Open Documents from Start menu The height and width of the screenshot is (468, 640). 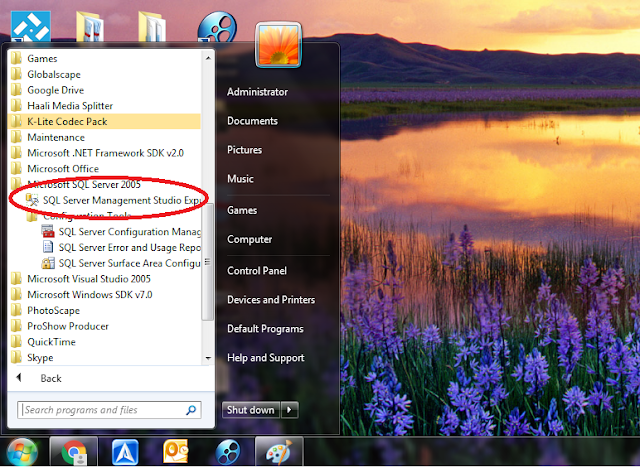(252, 121)
